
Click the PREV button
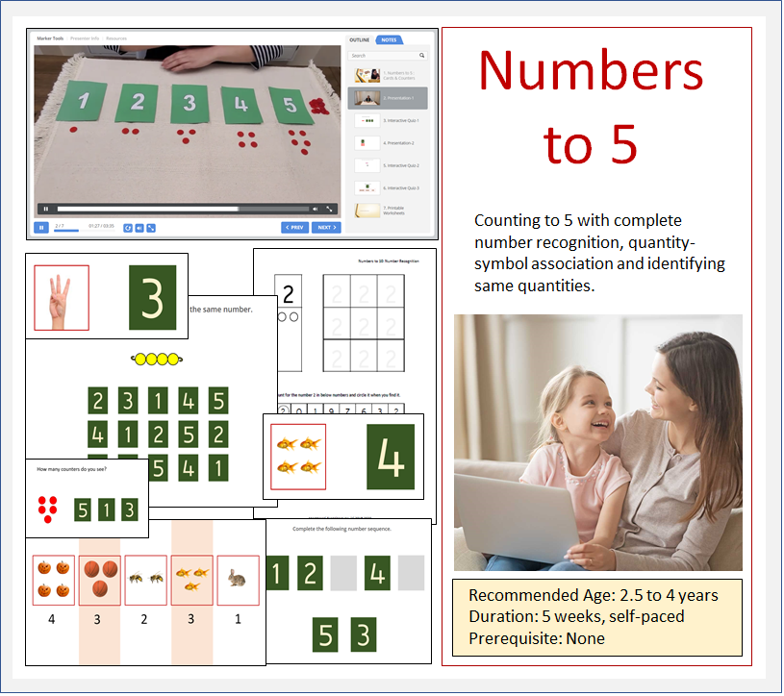[x=294, y=227]
